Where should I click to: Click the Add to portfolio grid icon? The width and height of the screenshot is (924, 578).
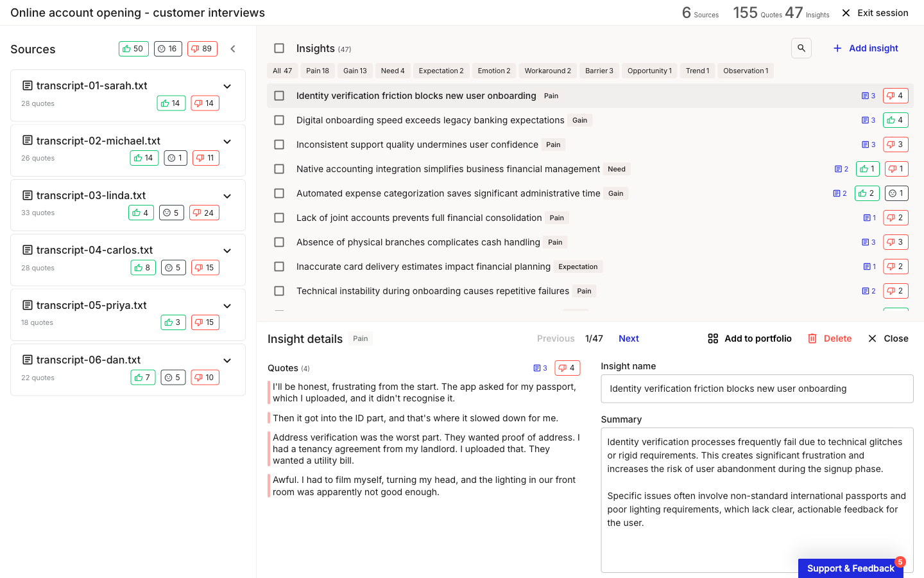pos(713,338)
